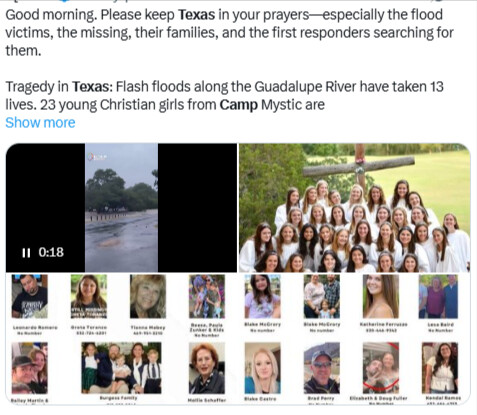Click the Show more link
The width and height of the screenshot is (477, 415).
[x=40, y=123]
